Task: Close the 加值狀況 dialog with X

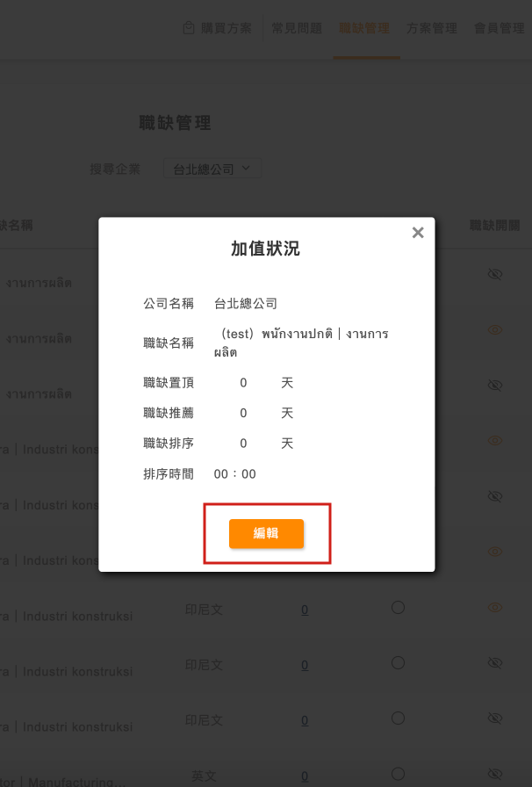Action: [x=418, y=233]
